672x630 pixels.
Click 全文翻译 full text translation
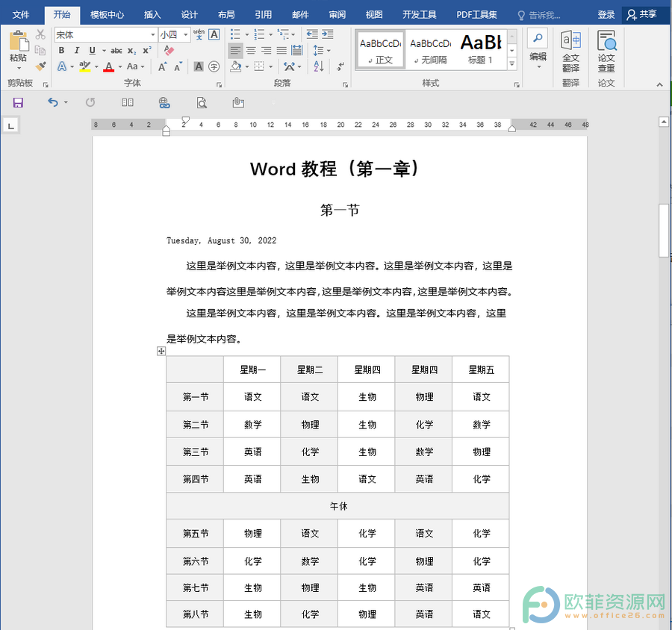click(x=571, y=51)
